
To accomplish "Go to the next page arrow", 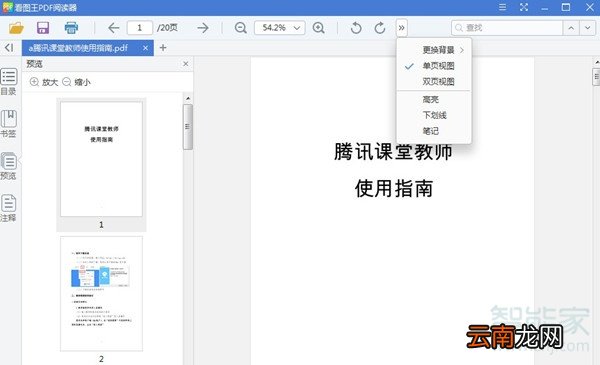I will point(203,28).
